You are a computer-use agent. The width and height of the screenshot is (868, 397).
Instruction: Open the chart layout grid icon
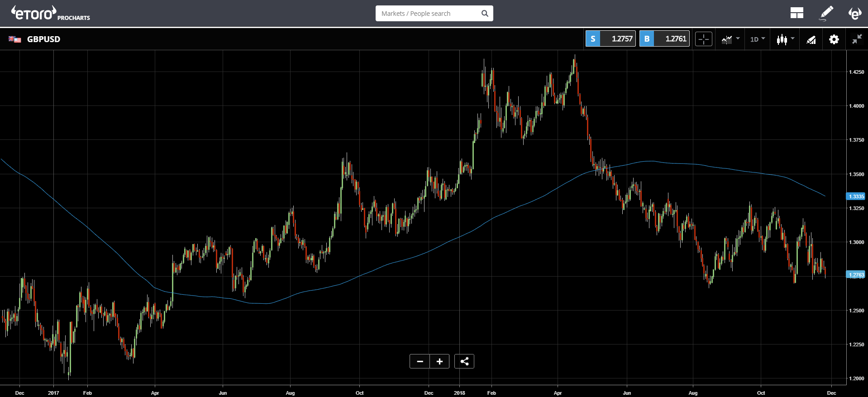(x=796, y=13)
